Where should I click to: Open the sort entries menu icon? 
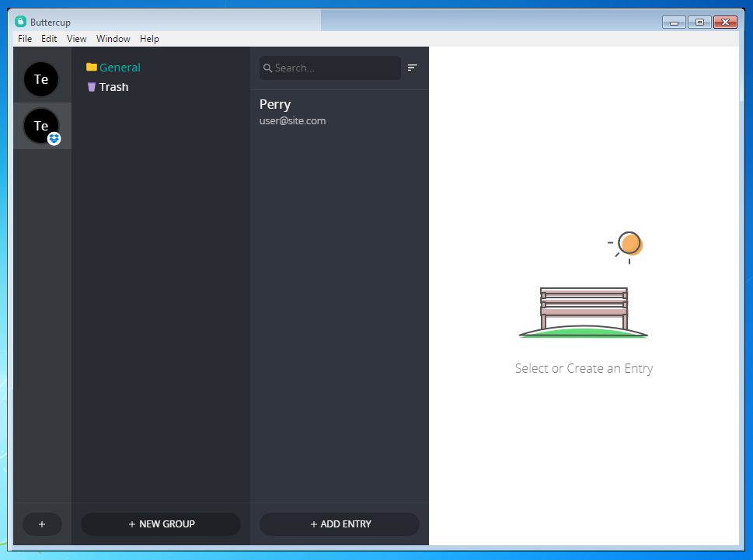click(x=412, y=68)
